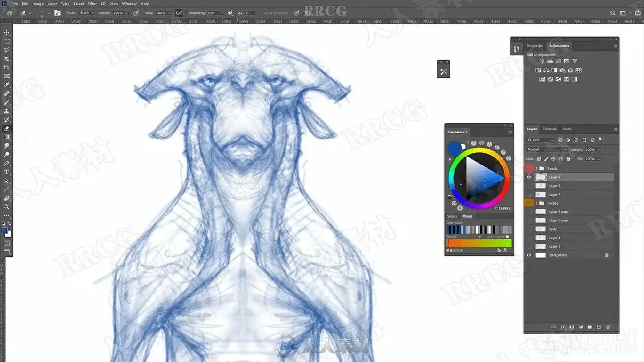Screen dimensions: 644x362
Task: Open the layer filter Kind dropdown
Action: click(541, 140)
